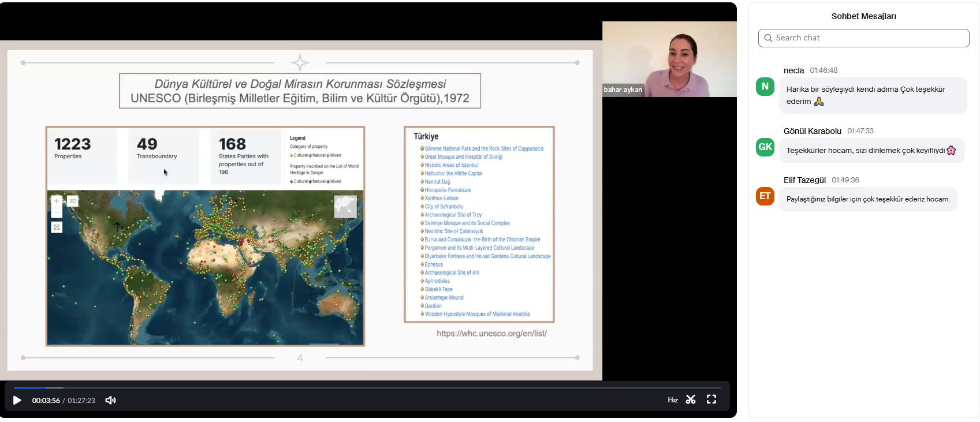Click the scissors clip icon

pos(691,399)
